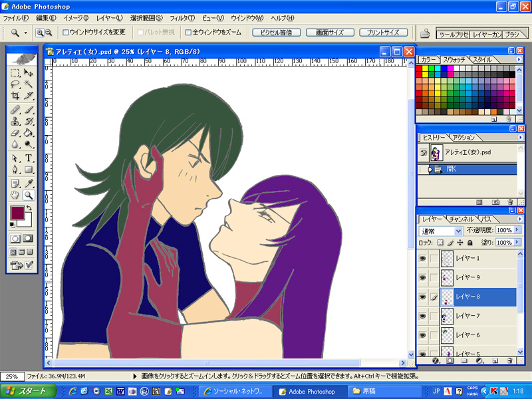The width and height of the screenshot is (532, 399).
Task: Select the Shape tool
Action: coord(29,170)
